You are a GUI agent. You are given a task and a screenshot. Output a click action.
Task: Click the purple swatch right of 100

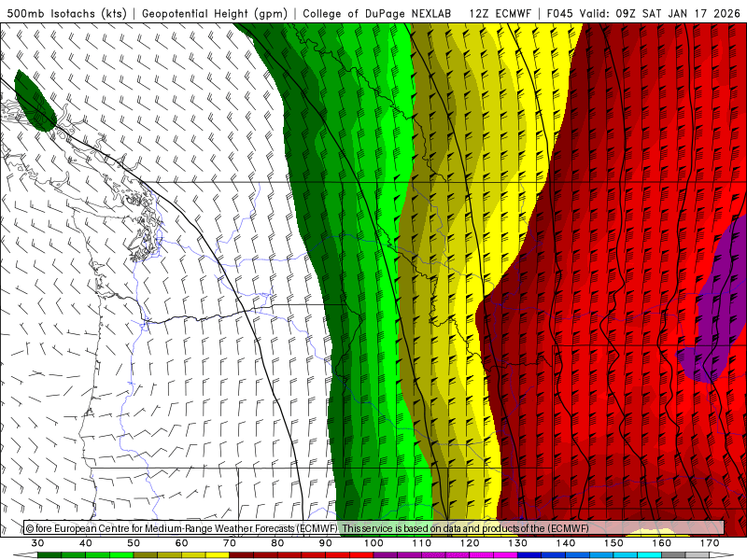coord(386,555)
